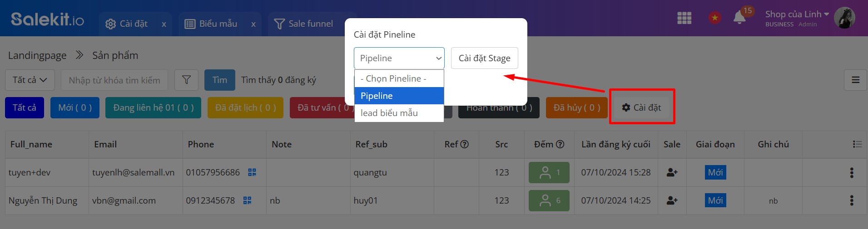868x229 pixels.
Task: Open the hamburger menu at right
Action: click(856, 80)
